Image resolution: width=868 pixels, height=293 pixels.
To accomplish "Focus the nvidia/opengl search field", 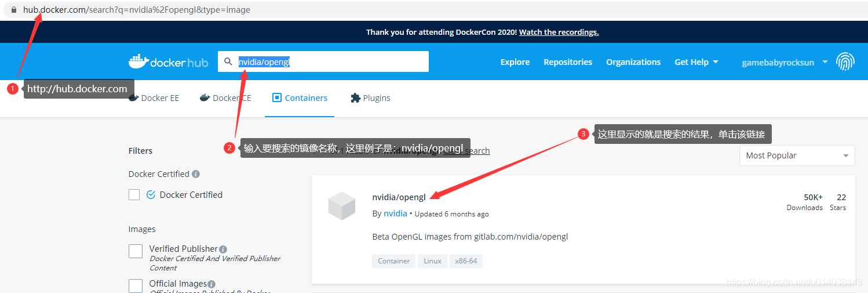I will [x=323, y=62].
